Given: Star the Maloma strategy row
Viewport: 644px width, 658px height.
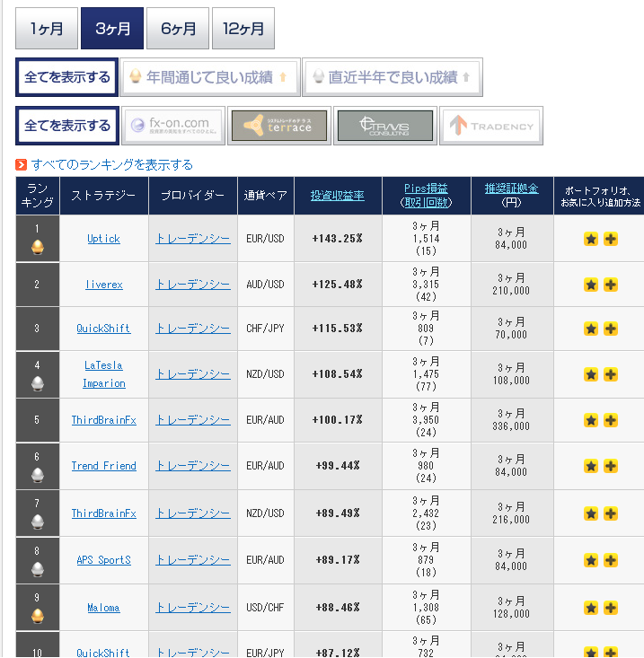Looking at the screenshot, I should click(x=591, y=608).
